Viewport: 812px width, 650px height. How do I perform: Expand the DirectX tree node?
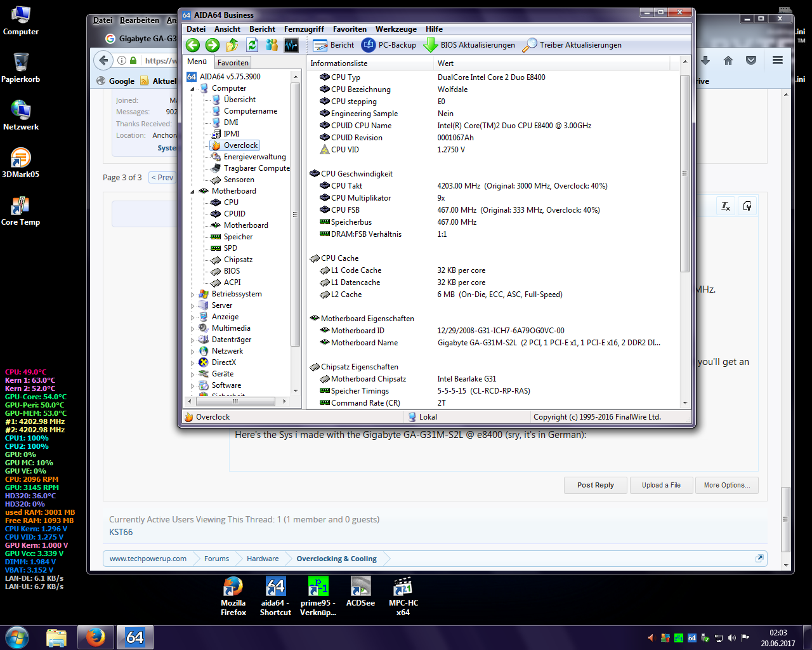(x=193, y=362)
